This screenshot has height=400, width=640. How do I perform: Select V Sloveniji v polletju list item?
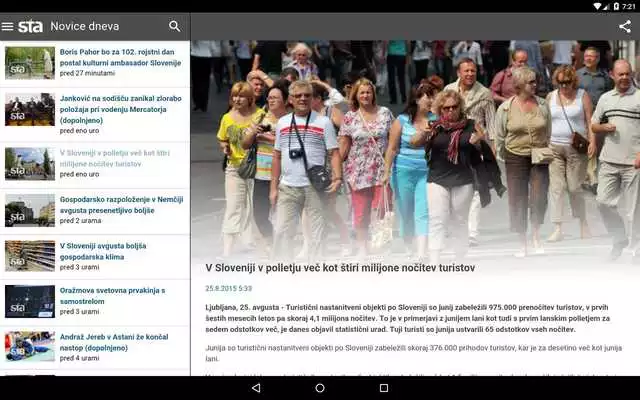pos(95,164)
